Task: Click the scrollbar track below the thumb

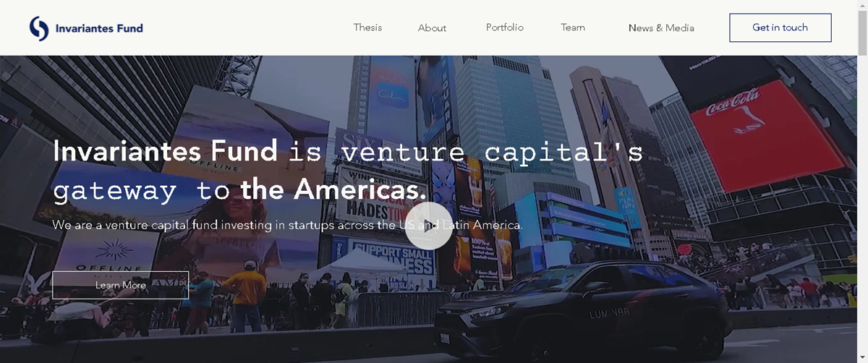Action: (x=862, y=210)
